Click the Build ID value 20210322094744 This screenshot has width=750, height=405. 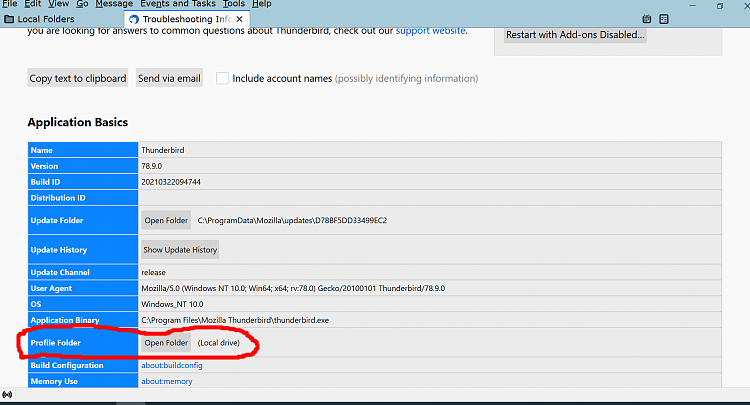(171, 182)
